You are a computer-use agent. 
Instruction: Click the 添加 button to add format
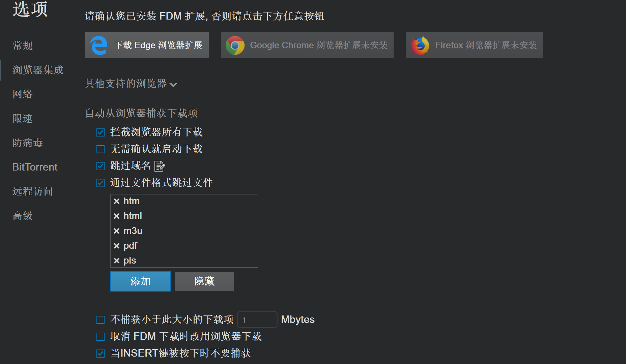[140, 281]
